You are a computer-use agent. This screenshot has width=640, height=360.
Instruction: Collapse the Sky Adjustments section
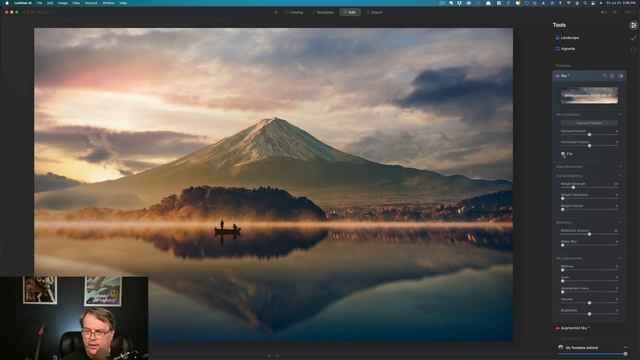589,258
